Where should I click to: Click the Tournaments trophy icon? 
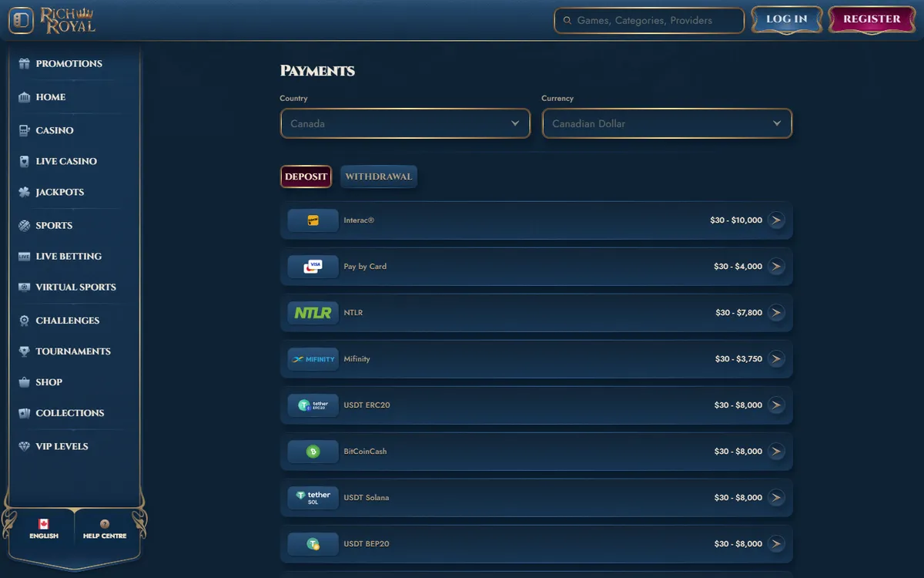click(x=24, y=351)
